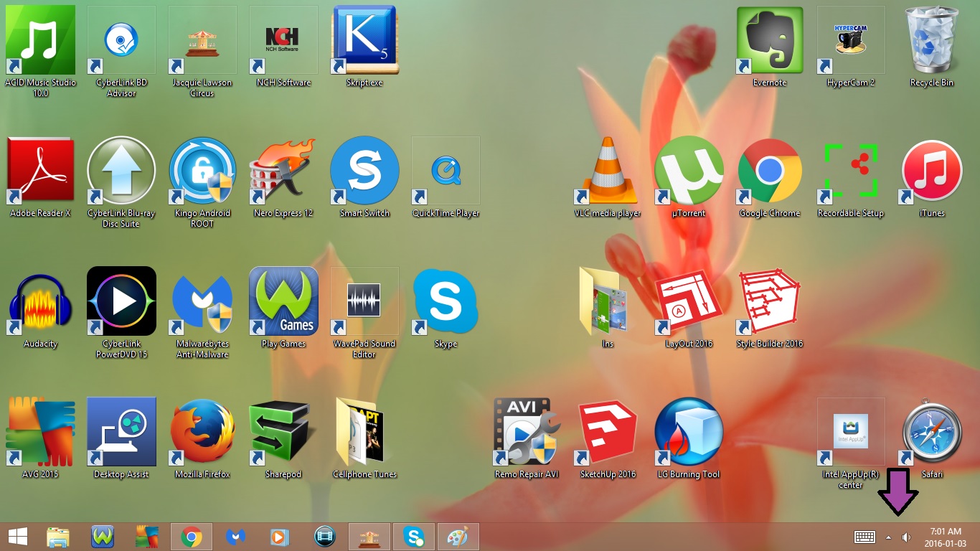Open the Evernote desktop shortcut
The height and width of the screenshot is (551, 980).
(x=770, y=40)
